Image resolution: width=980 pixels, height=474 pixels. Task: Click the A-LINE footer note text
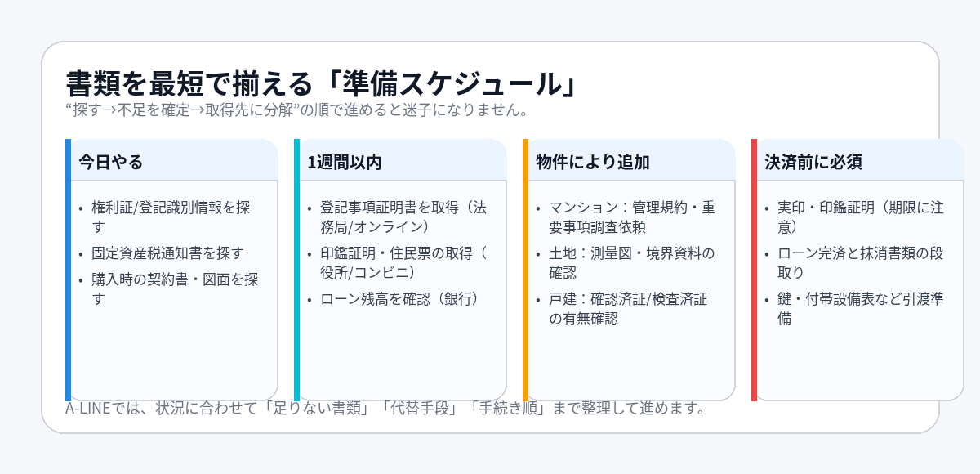[384, 408]
